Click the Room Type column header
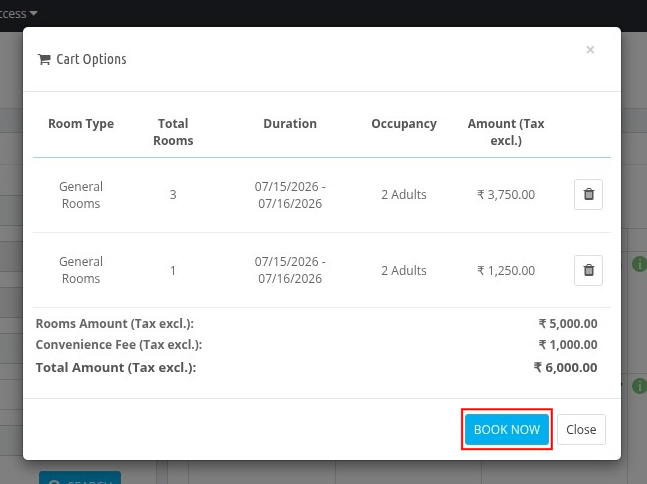The width and height of the screenshot is (647, 484). coord(81,124)
